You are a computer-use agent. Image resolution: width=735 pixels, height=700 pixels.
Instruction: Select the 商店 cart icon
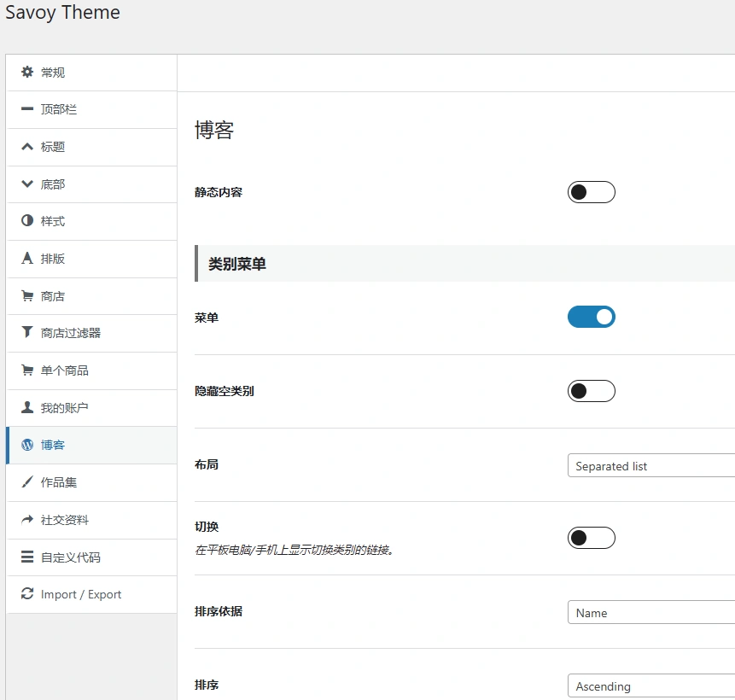tap(26, 295)
